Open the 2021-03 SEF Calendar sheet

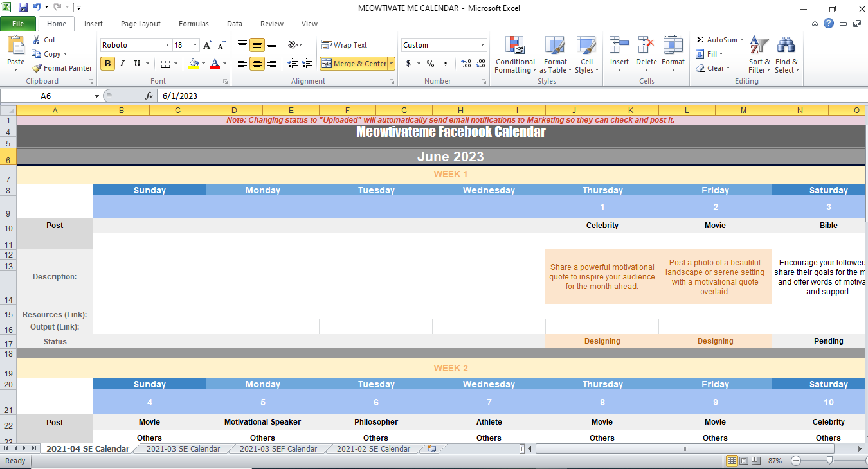coord(278,449)
